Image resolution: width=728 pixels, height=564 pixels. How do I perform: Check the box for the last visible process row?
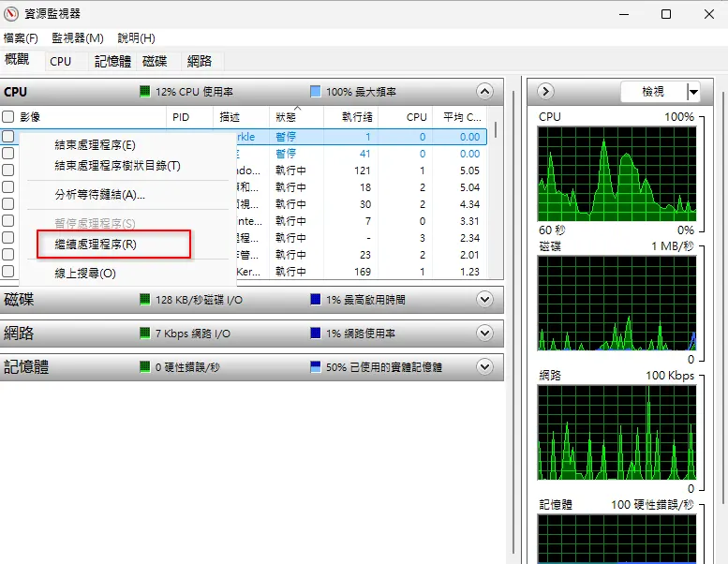[x=7, y=271]
